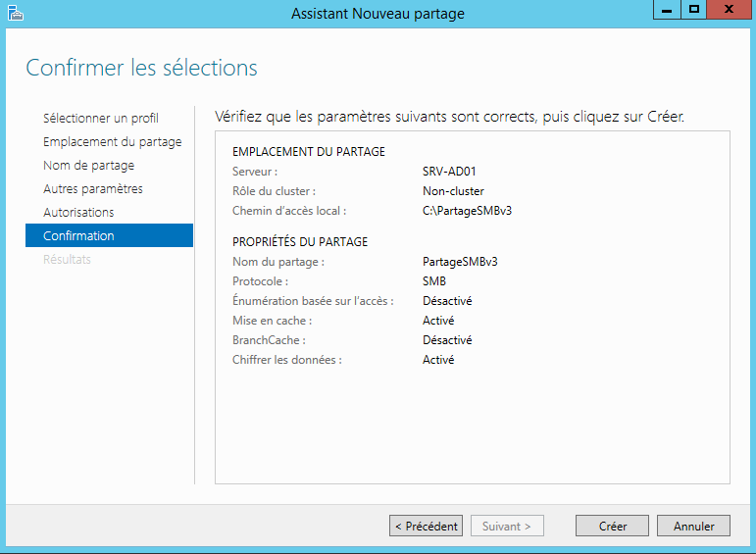The image size is (756, 554).
Task: Jump to the Autorisations step
Action: 78,213
